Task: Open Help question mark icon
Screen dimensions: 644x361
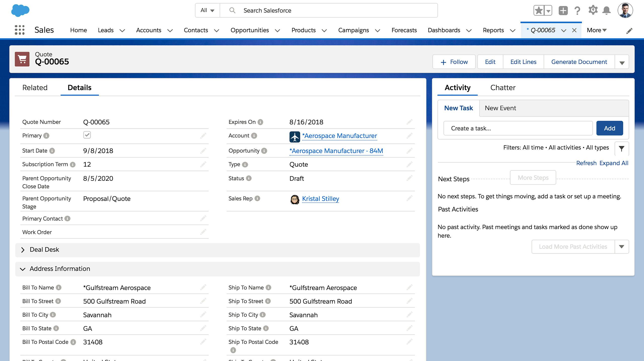Action: click(577, 11)
